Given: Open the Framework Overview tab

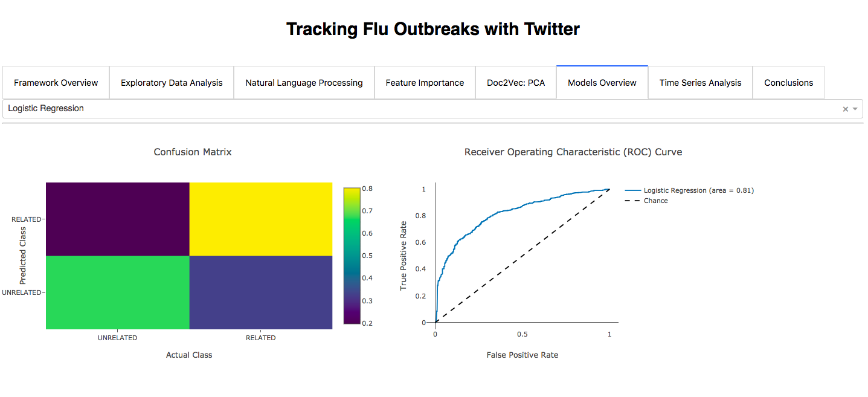Looking at the screenshot, I should [x=56, y=83].
